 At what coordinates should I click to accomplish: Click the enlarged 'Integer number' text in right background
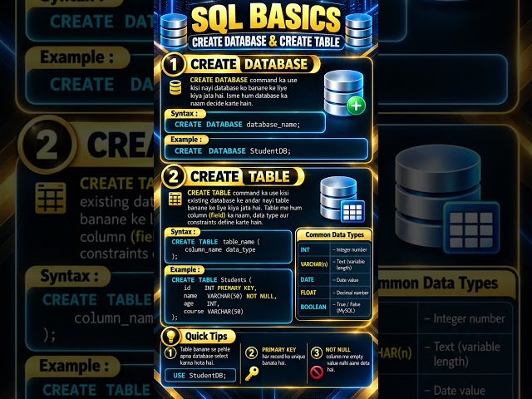click(x=469, y=319)
